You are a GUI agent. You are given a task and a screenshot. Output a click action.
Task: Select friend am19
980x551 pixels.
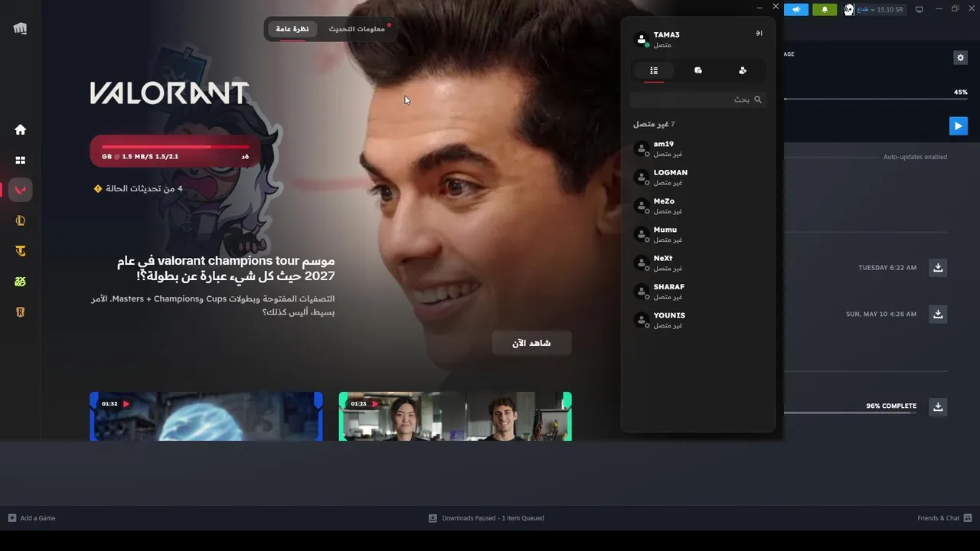point(698,148)
